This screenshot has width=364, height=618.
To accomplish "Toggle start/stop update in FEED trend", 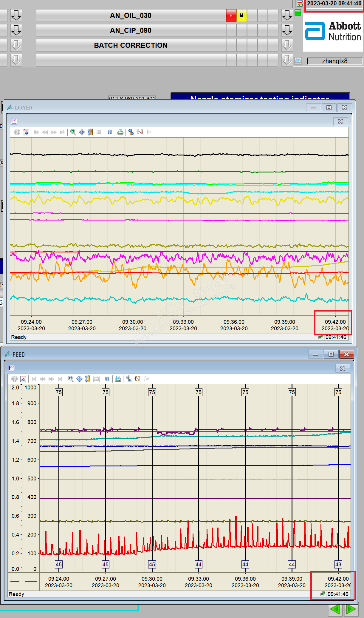I will coord(107,379).
